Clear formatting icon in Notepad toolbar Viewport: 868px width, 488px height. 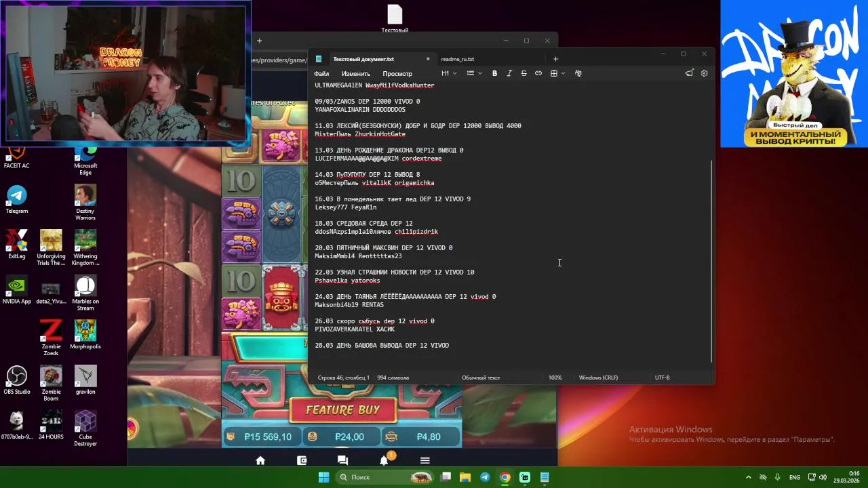coord(578,73)
